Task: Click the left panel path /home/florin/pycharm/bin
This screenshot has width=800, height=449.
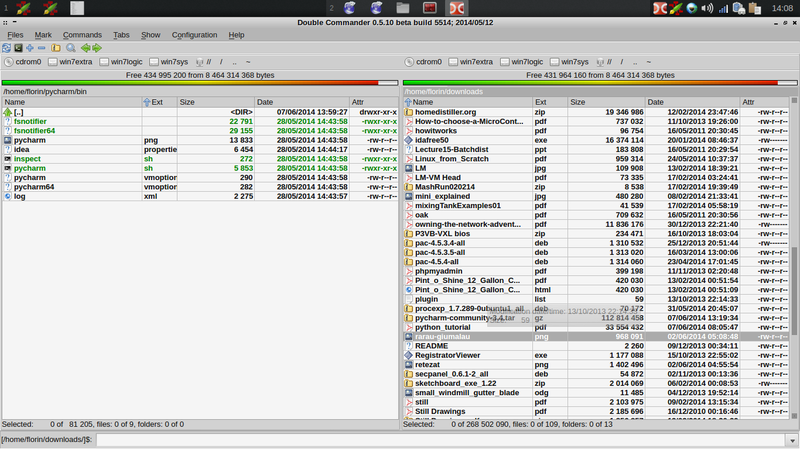Action: pos(45,92)
